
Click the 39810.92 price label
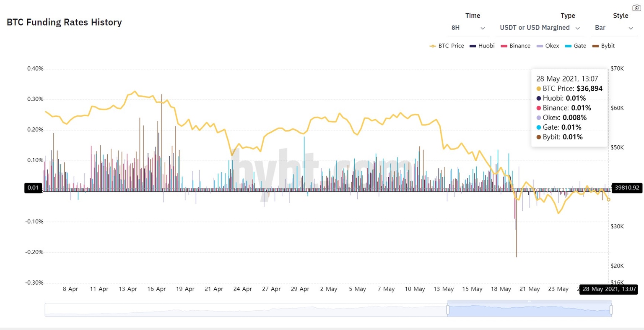[627, 188]
